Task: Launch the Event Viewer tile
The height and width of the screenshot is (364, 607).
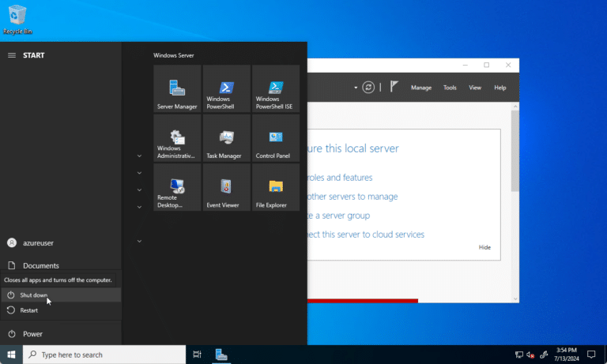Action: (x=226, y=187)
